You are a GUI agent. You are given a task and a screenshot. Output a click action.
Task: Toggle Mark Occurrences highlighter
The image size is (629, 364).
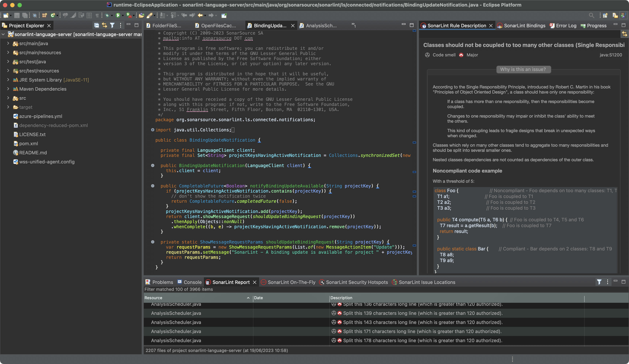pos(73,15)
